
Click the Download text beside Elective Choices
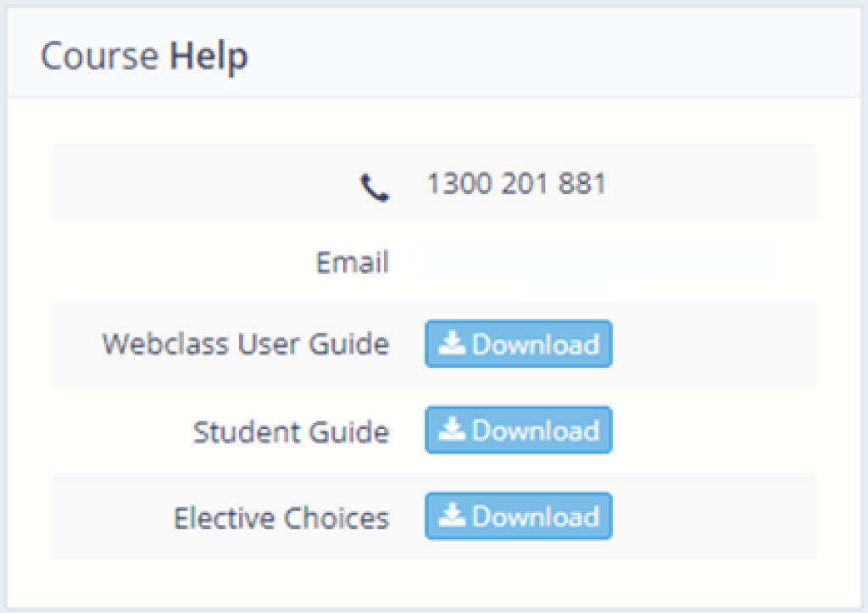[536, 516]
